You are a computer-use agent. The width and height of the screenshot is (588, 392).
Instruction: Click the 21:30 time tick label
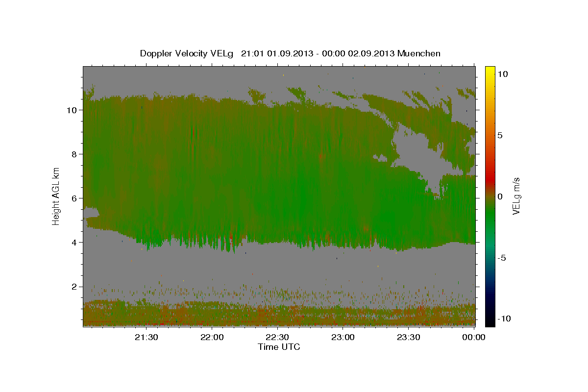click(146, 337)
